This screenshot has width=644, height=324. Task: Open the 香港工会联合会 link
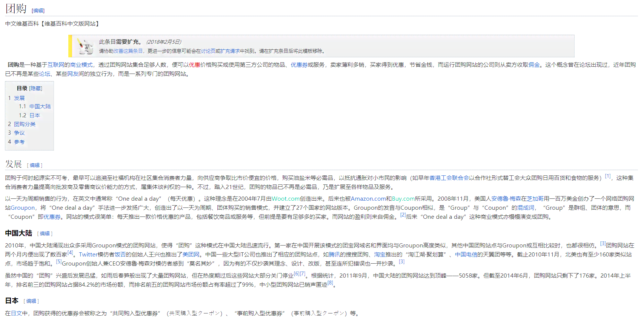[449, 178]
